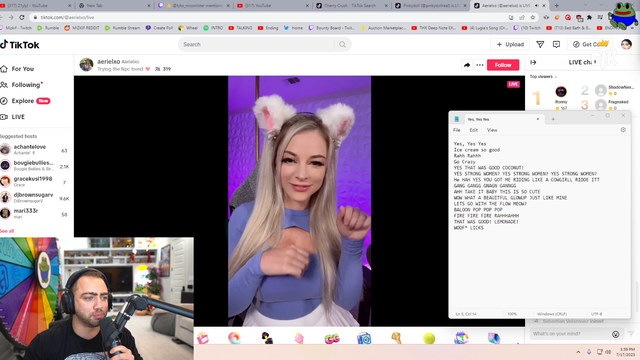The image size is (640, 360).
Task: Add a new Notepad tab
Action: tap(553, 119)
